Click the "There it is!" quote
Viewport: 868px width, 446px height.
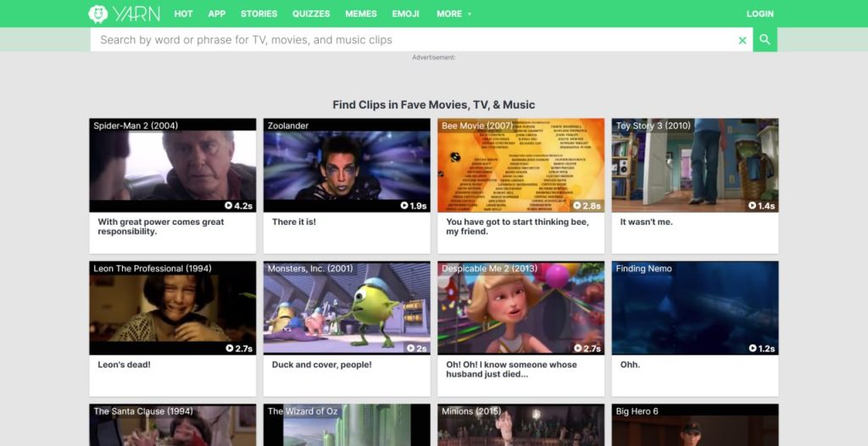pos(294,221)
